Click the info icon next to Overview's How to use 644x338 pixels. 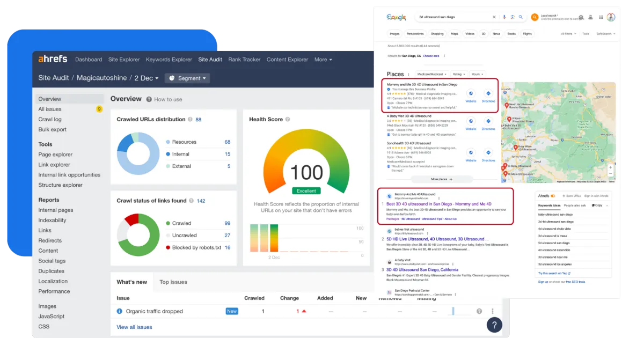point(149,99)
